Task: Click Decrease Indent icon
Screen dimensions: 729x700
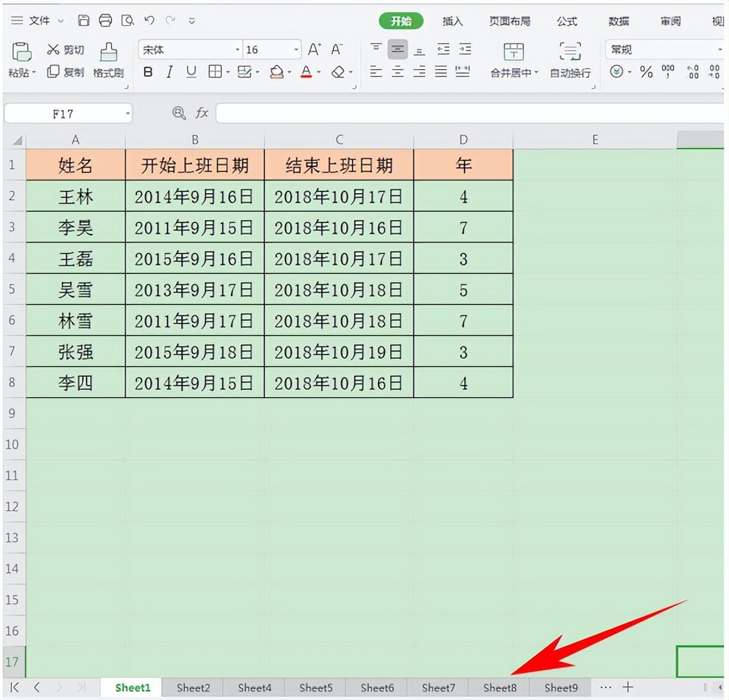Action: 443,49
